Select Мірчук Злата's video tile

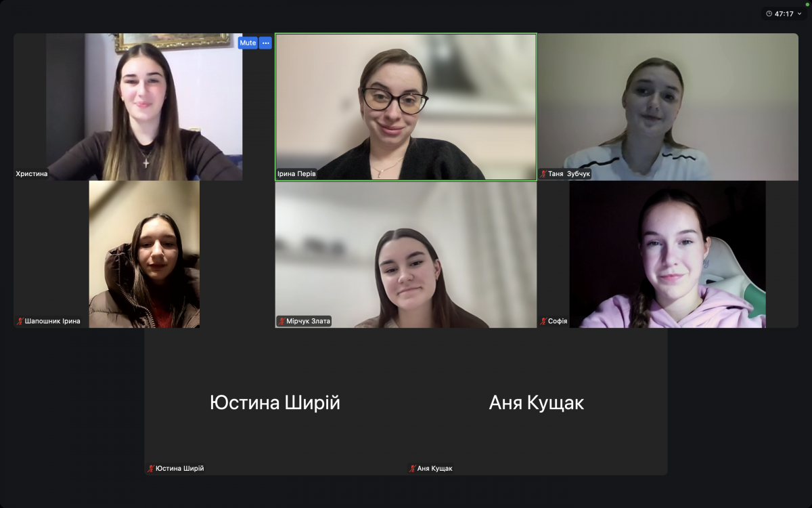(x=406, y=254)
